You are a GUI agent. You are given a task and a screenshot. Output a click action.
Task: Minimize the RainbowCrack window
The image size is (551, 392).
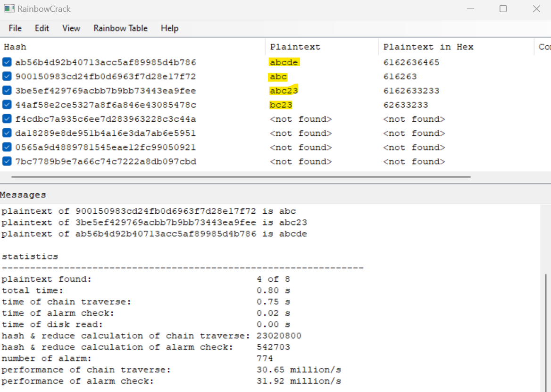(470, 9)
